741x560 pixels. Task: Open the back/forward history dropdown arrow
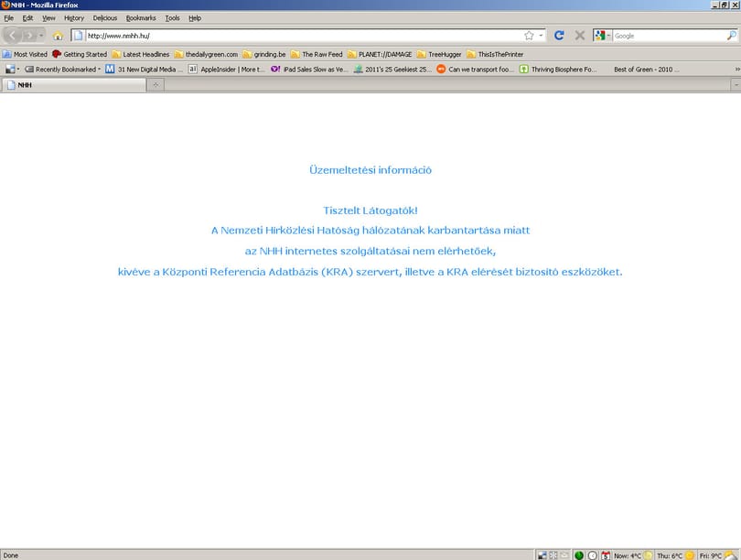click(x=41, y=36)
